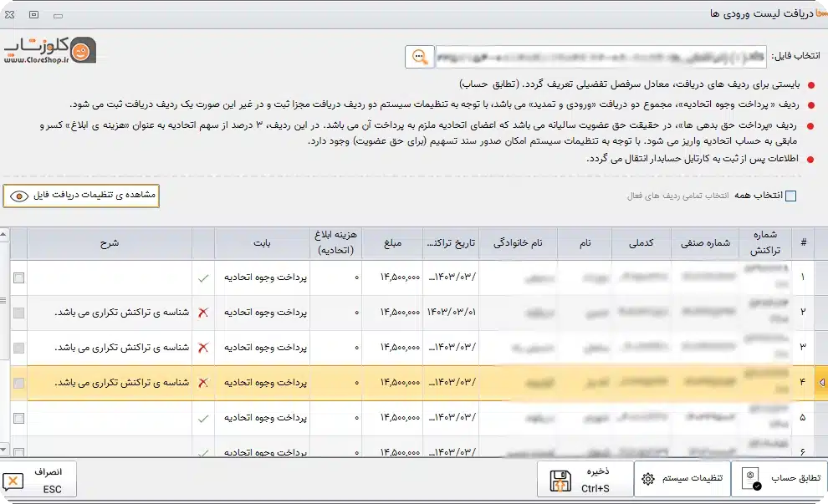This screenshot has width=828, height=504.
Task: Check the checkbox of row ۵
Action: 19,418
